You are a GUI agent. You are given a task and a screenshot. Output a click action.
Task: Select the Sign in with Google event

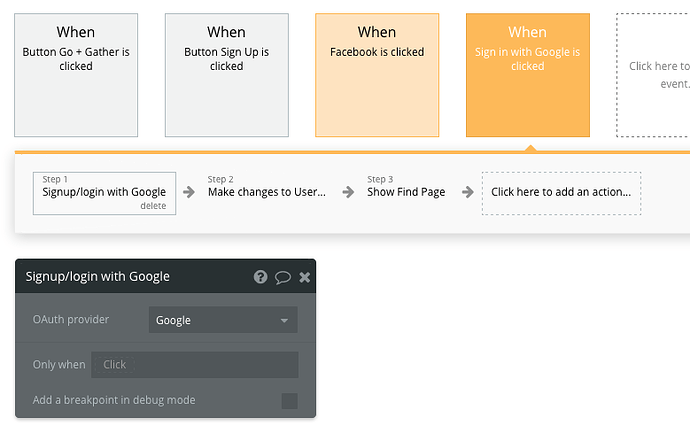(528, 75)
